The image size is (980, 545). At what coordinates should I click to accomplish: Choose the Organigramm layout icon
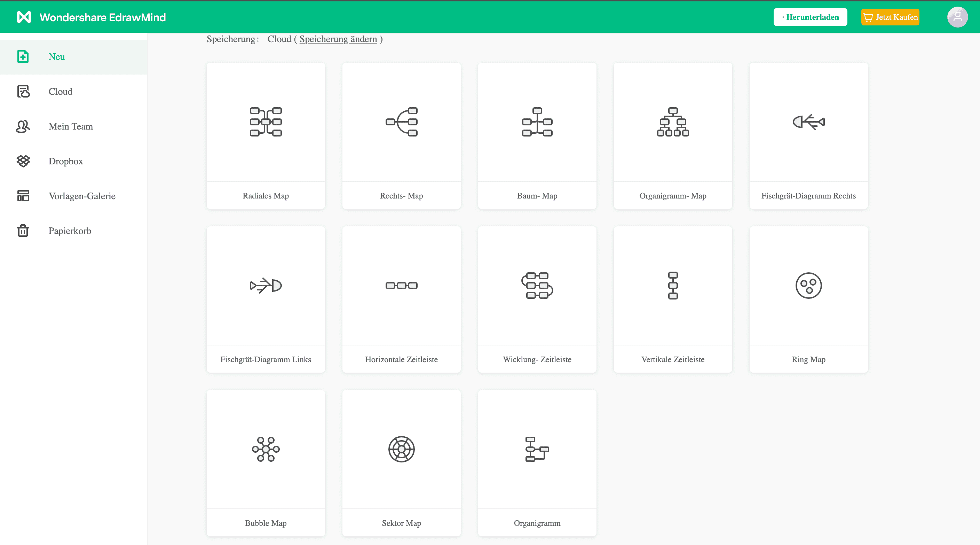[537, 449]
